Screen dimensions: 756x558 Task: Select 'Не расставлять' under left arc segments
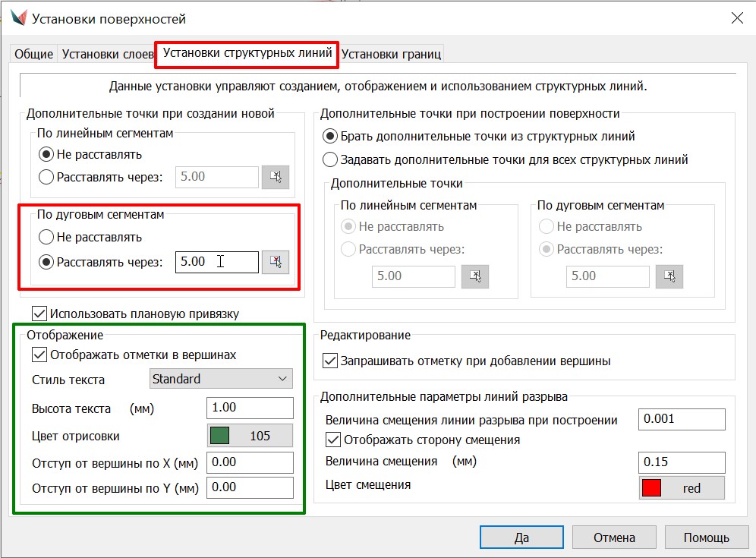click(46, 237)
